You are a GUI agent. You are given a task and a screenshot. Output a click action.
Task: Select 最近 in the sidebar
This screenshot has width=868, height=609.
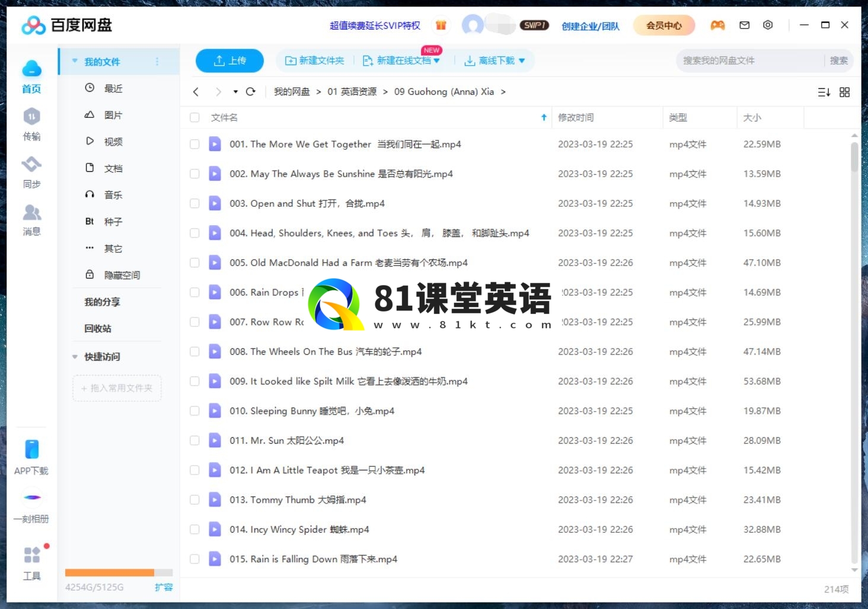pyautogui.click(x=113, y=88)
